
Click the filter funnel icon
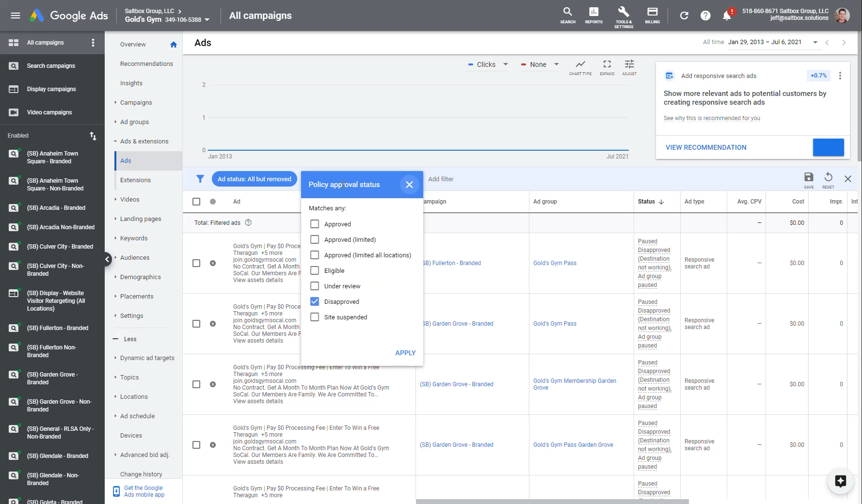click(200, 179)
